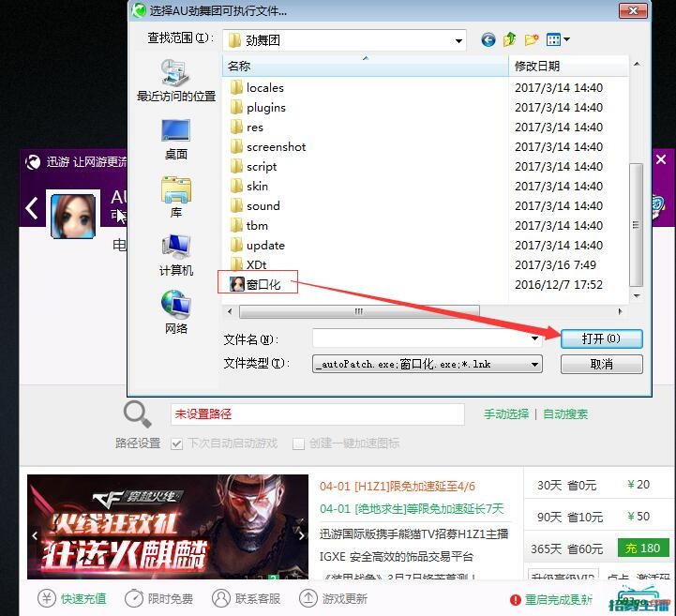Click the 打开 button
676x616 pixels.
(x=601, y=338)
